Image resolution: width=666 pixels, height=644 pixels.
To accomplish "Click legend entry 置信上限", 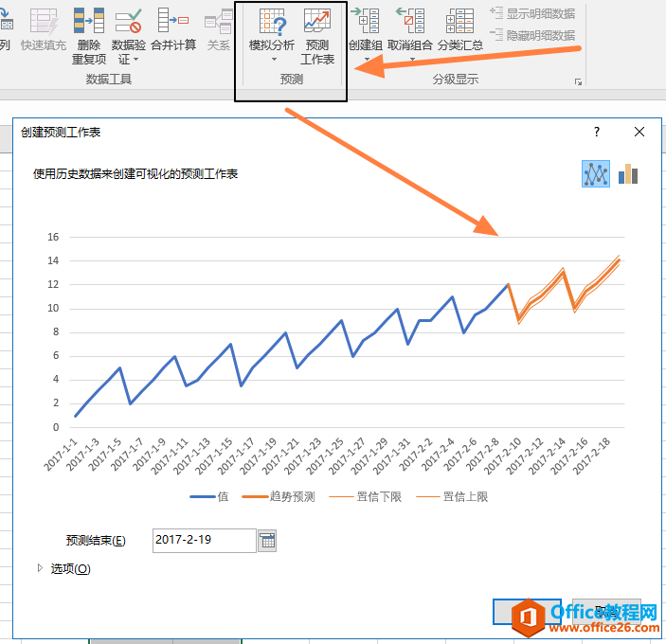I will pyautogui.click(x=452, y=496).
